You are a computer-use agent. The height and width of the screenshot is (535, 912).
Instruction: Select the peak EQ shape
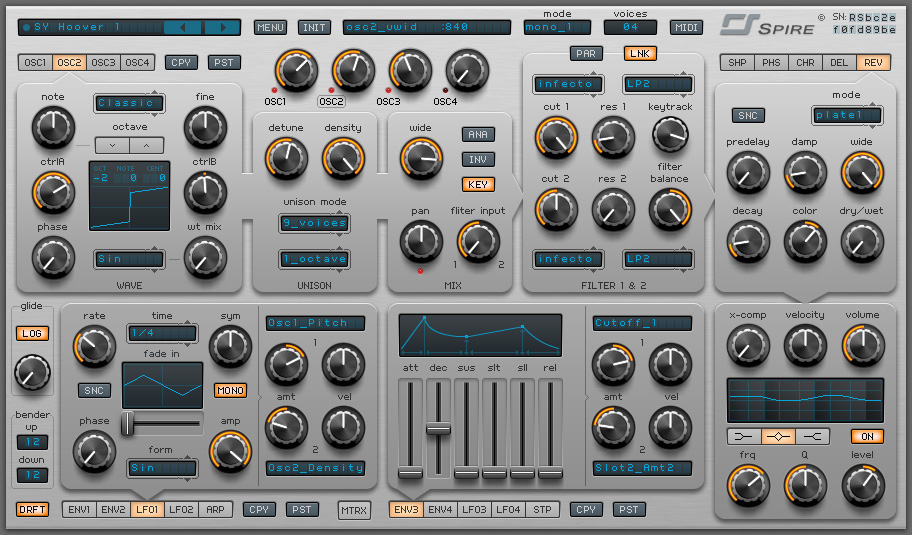pyautogui.click(x=779, y=436)
